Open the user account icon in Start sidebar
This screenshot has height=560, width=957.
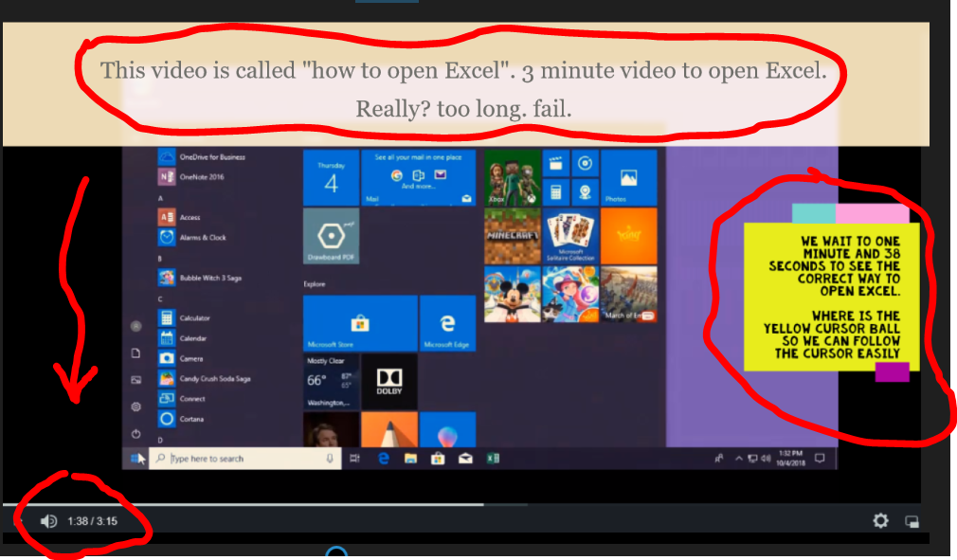click(136, 326)
